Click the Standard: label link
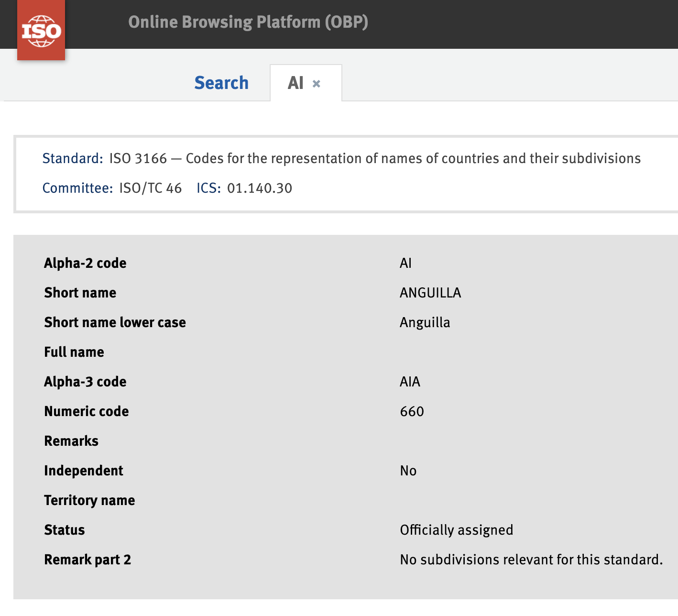The height and width of the screenshot is (616, 678). tap(73, 158)
